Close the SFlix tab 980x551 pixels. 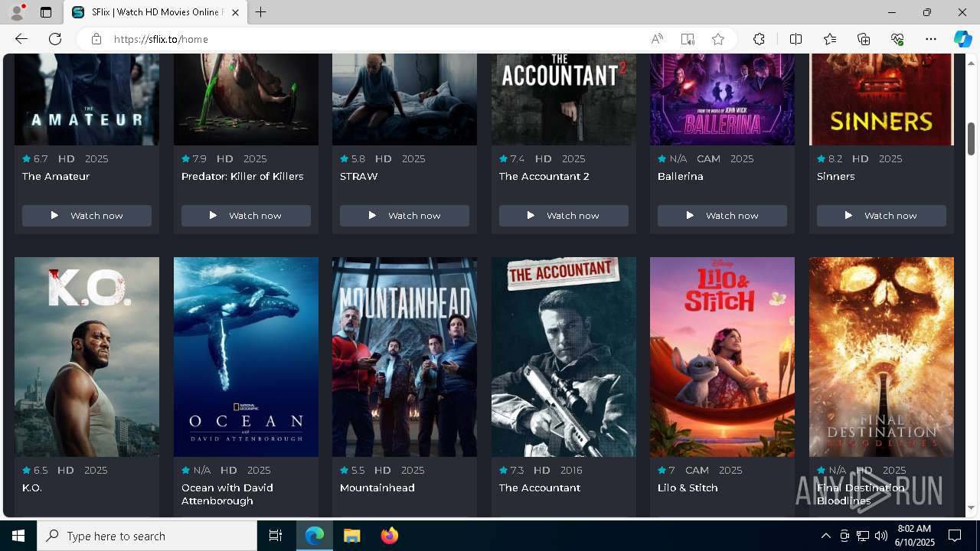tap(235, 12)
